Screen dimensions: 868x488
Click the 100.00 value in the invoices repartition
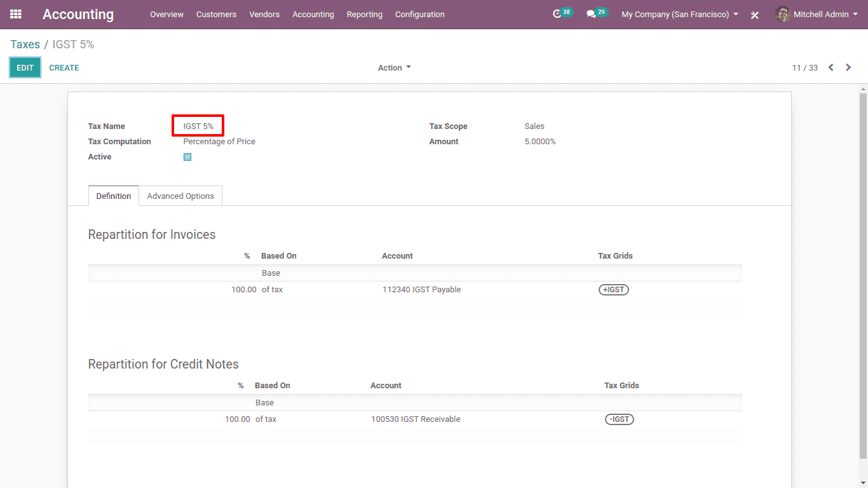tap(244, 290)
